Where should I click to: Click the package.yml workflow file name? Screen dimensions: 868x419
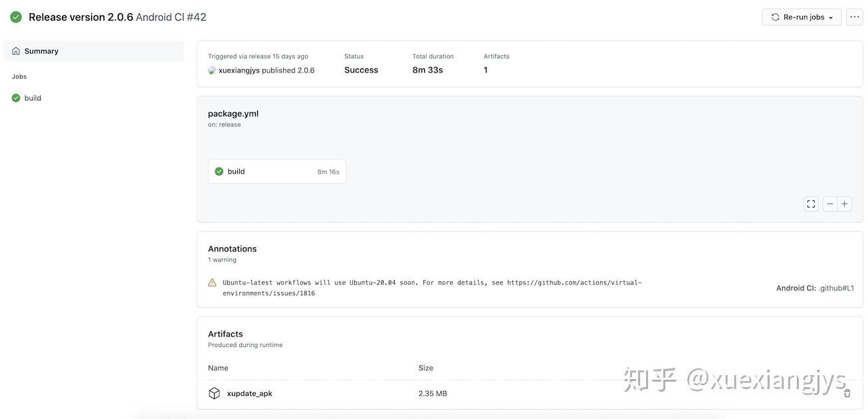click(x=233, y=114)
